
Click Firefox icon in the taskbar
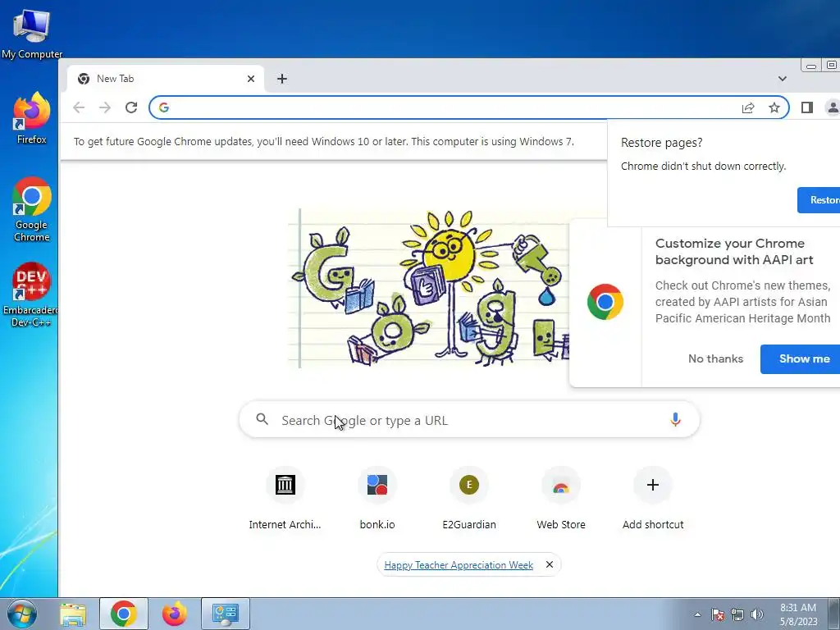coord(175,614)
